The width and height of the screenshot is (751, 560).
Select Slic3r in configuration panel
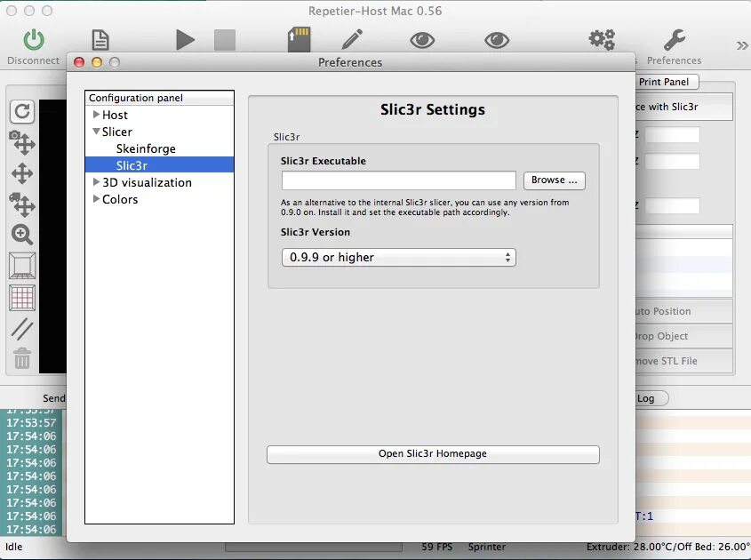click(x=159, y=165)
